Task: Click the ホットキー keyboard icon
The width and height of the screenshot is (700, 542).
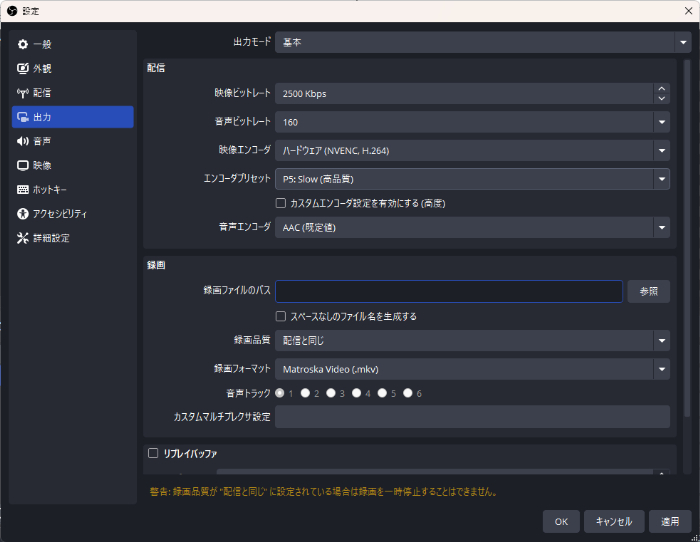Action: (x=23, y=189)
